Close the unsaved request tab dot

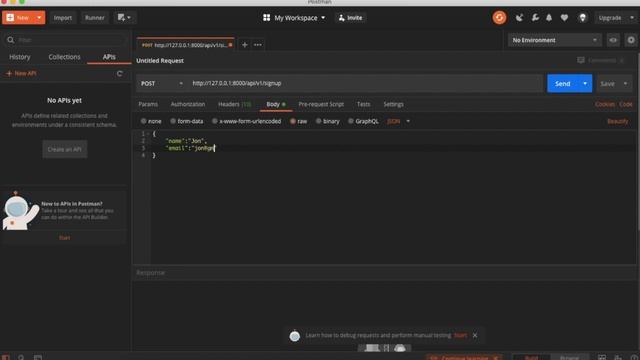point(231,45)
